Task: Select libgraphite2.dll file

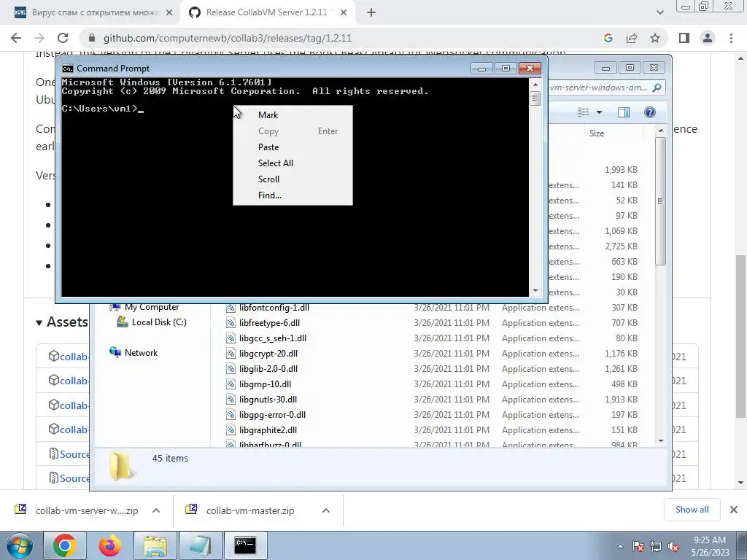Action: coord(268,429)
